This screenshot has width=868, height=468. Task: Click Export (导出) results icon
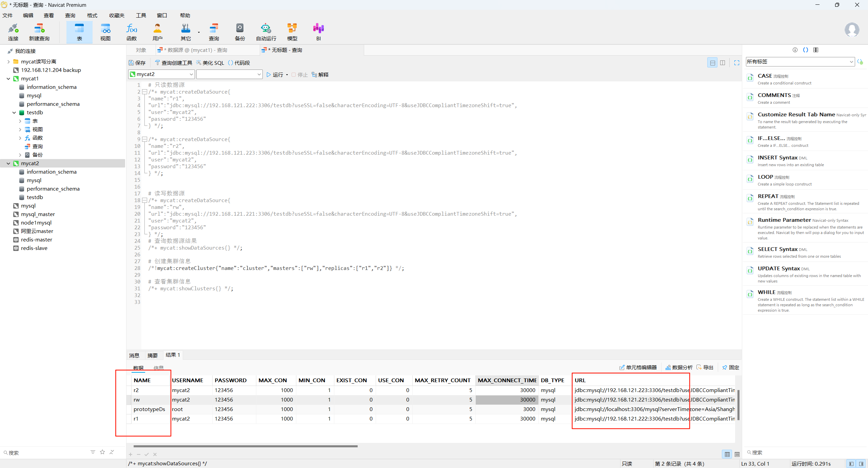705,368
